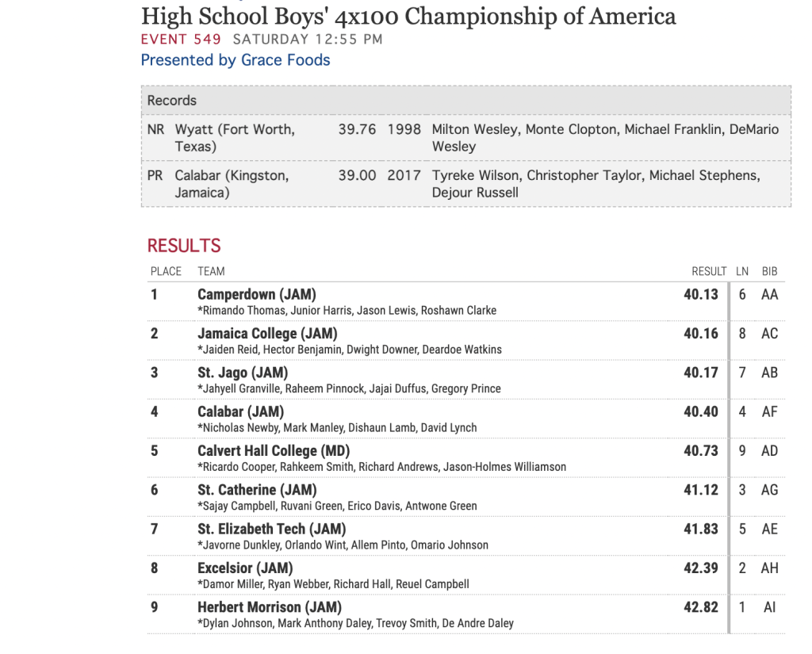Click the RESULTS section heading

point(184,246)
